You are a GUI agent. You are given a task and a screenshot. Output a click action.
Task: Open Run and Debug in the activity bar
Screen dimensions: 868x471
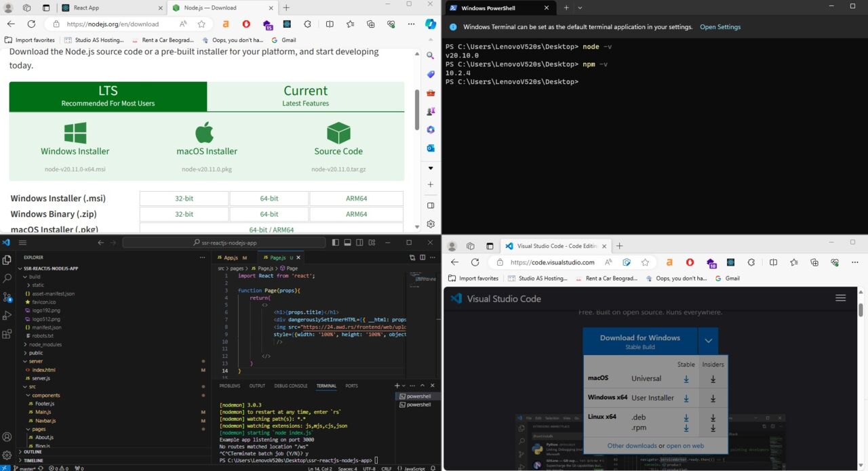7,315
